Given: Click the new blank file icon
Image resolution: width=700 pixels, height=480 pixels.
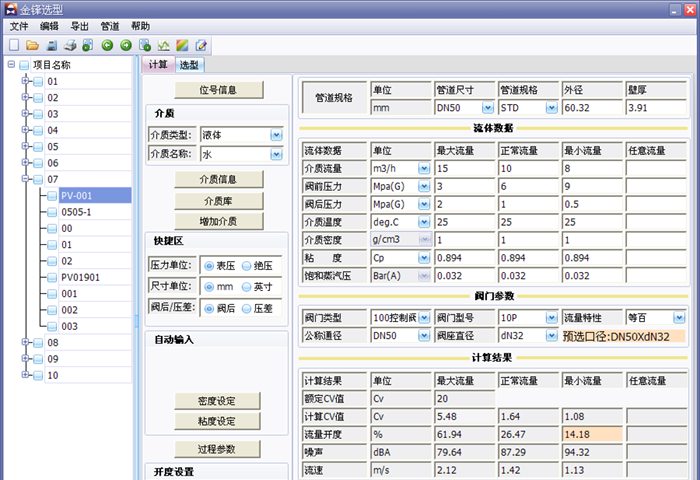Looking at the screenshot, I should [13, 45].
